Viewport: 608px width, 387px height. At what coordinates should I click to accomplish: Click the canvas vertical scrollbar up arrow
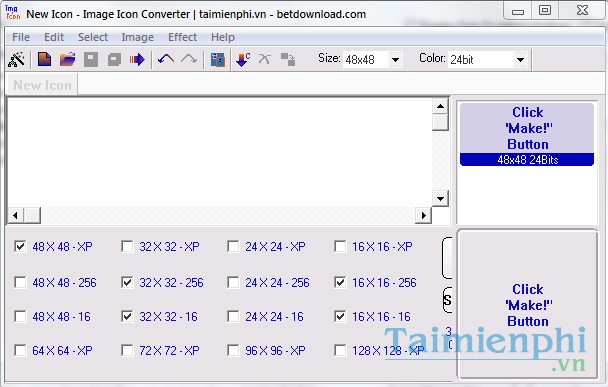pyautogui.click(x=440, y=106)
